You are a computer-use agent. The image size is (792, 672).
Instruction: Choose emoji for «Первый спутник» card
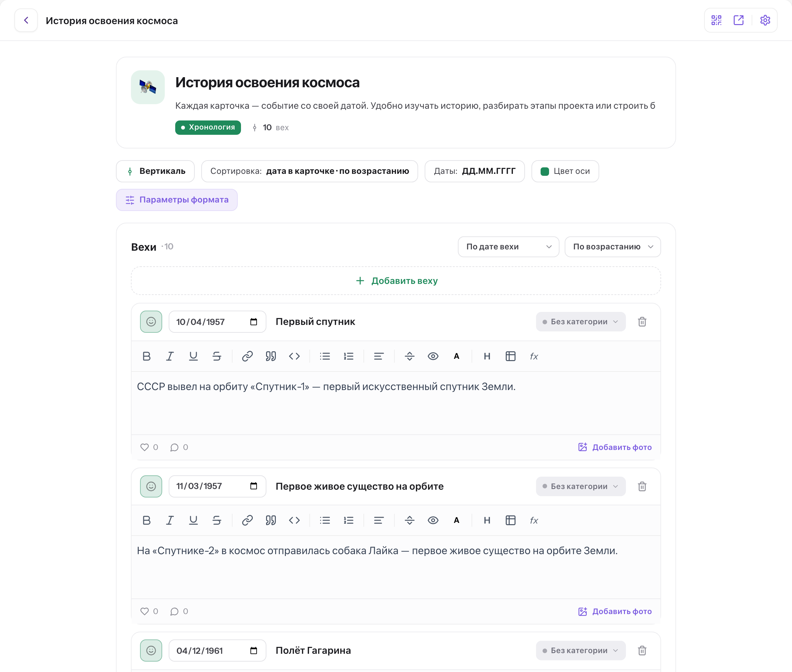coord(151,322)
